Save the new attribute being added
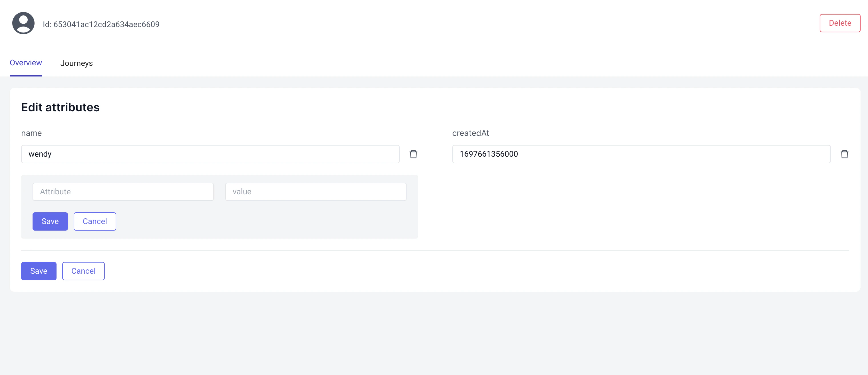868x375 pixels. click(x=50, y=221)
